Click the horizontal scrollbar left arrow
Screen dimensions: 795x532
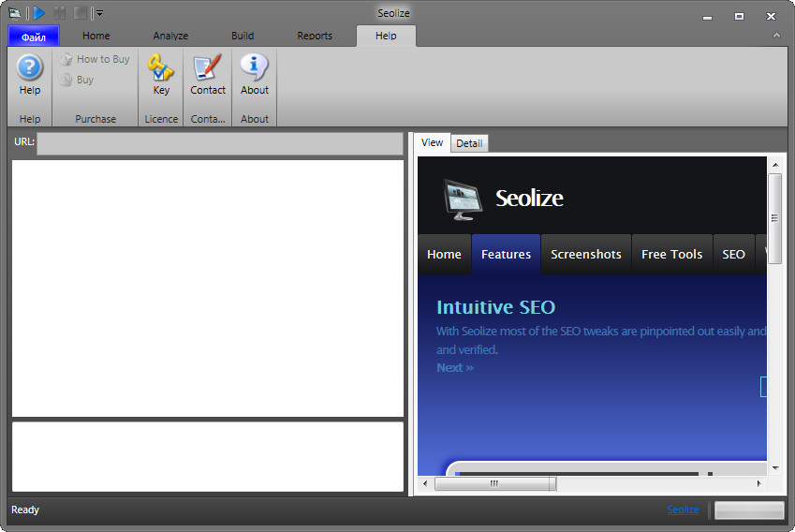tap(425, 483)
